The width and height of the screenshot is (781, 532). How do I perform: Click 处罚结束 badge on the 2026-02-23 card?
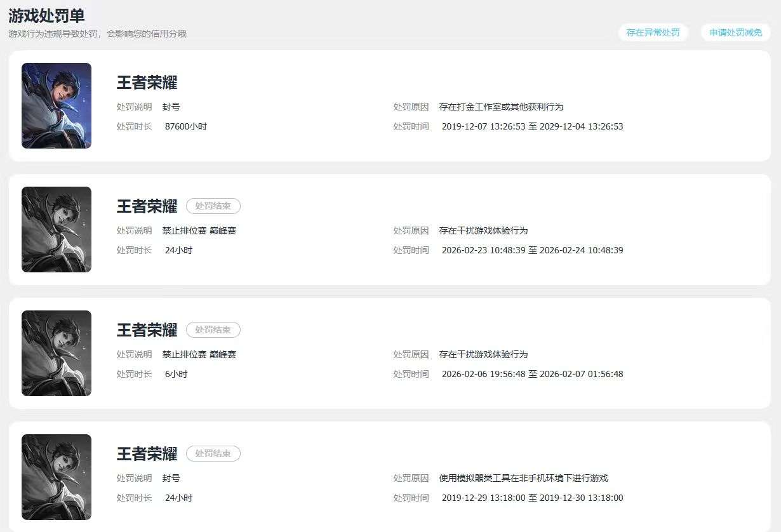213,206
